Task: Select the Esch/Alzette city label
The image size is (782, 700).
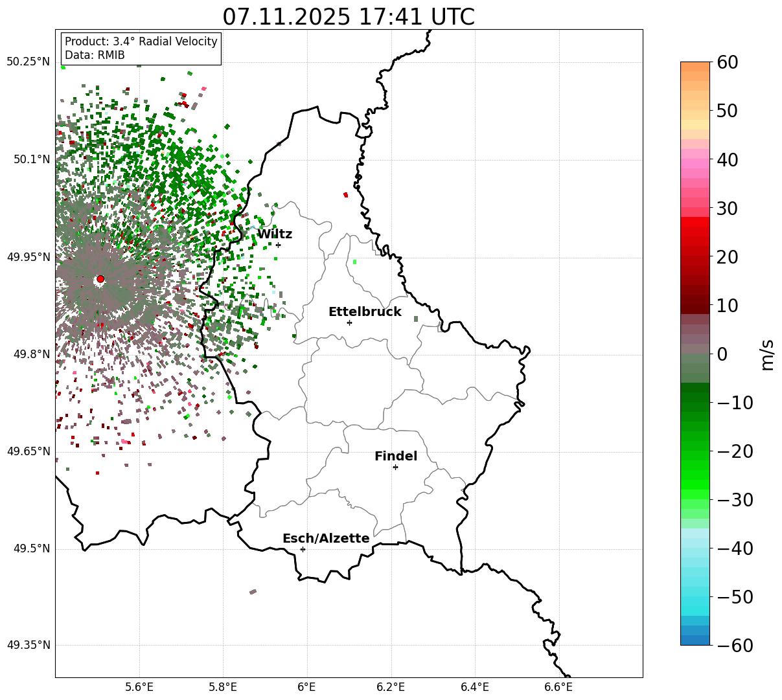Action: click(x=326, y=539)
